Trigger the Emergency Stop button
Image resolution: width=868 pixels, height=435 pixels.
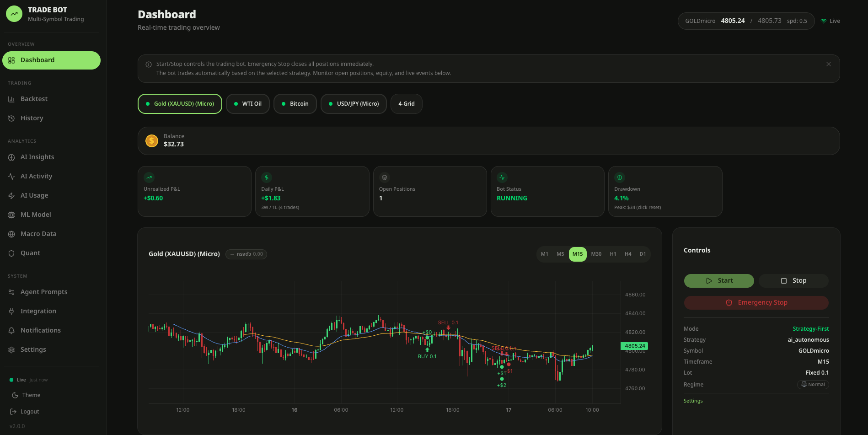pos(756,303)
